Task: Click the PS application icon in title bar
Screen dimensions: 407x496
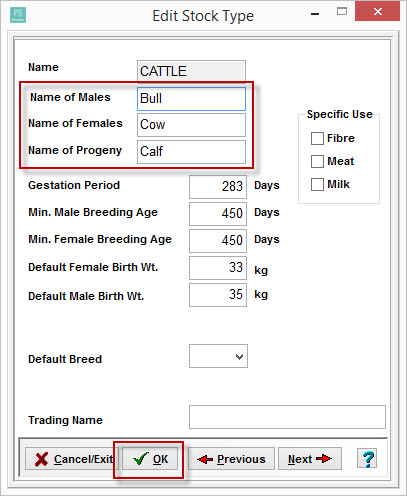Action: pos(18,15)
